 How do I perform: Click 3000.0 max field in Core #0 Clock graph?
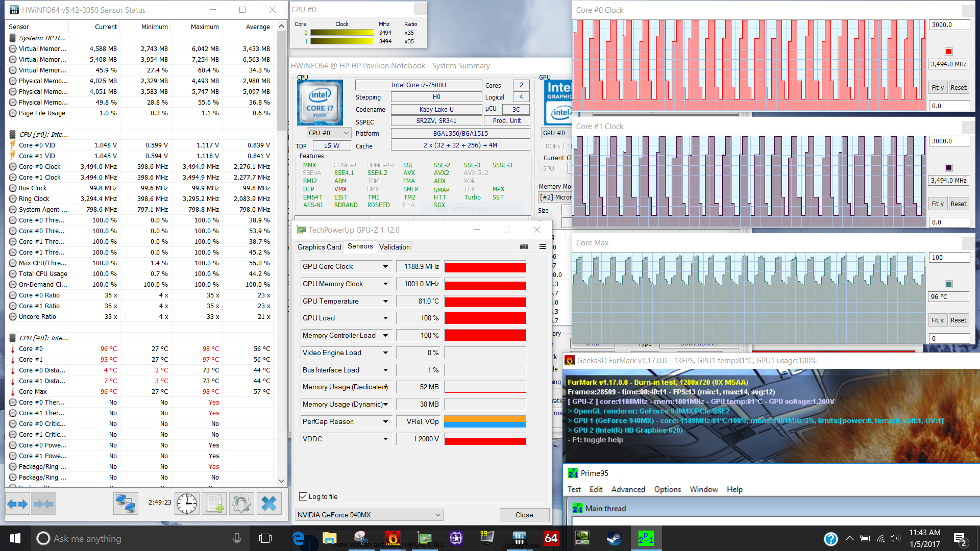949,24
